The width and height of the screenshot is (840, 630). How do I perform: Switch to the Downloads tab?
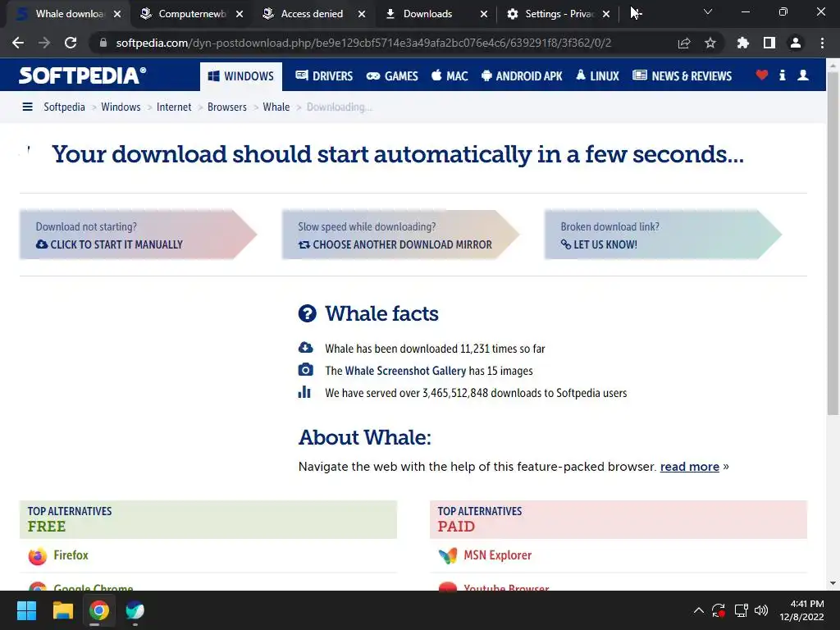click(x=427, y=14)
